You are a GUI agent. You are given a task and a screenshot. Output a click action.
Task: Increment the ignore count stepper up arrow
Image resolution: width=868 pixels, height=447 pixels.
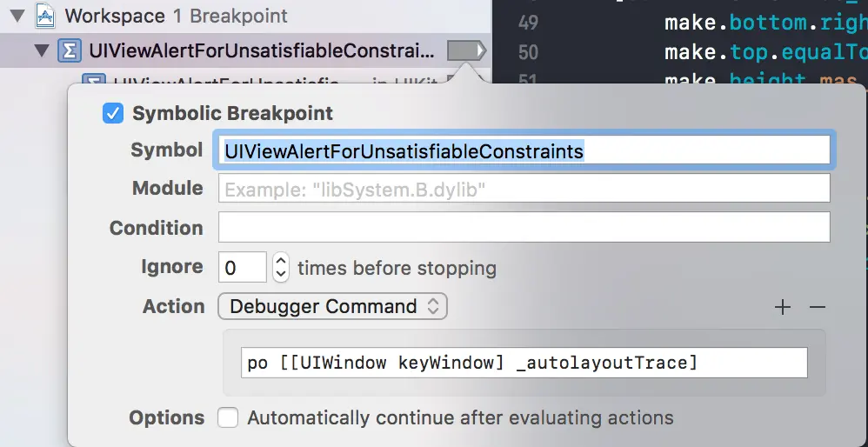tap(281, 260)
